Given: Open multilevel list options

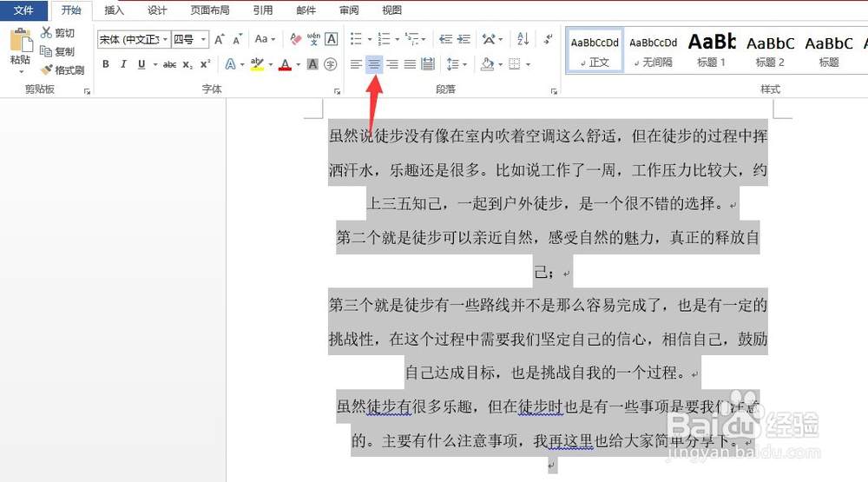Looking at the screenshot, I should pos(412,39).
